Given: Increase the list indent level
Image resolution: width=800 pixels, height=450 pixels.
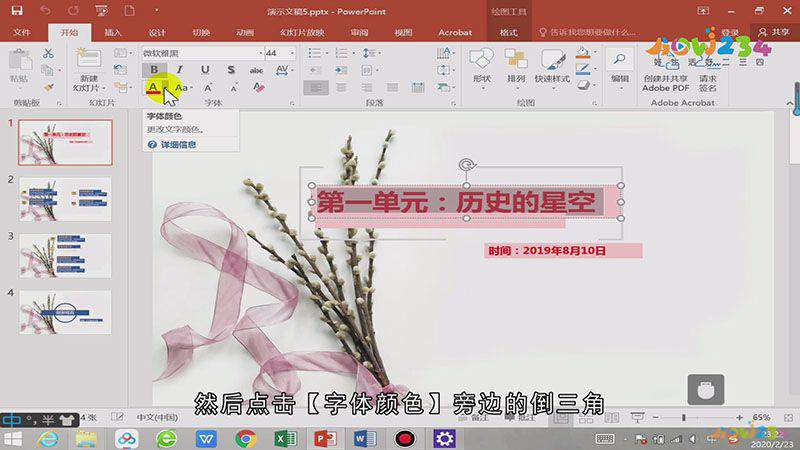Looking at the screenshot, I should click(x=341, y=70).
